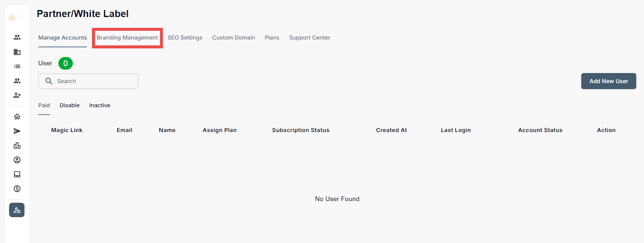The width and height of the screenshot is (644, 243).
Task: Switch to the Branding Management tab
Action: coord(127,38)
